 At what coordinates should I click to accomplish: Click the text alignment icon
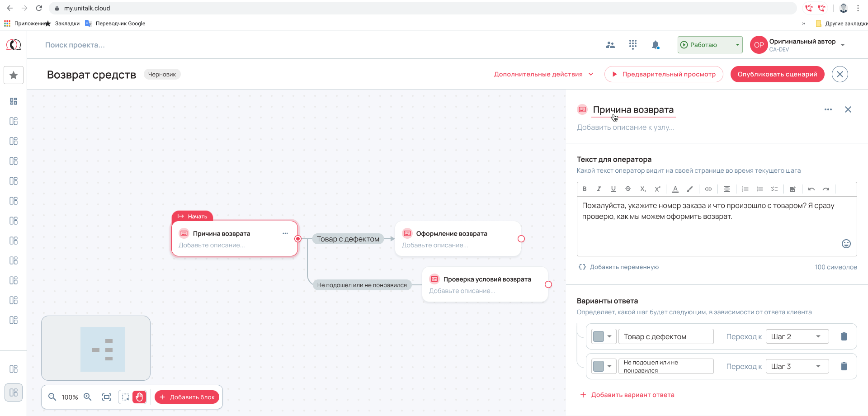coord(727,189)
